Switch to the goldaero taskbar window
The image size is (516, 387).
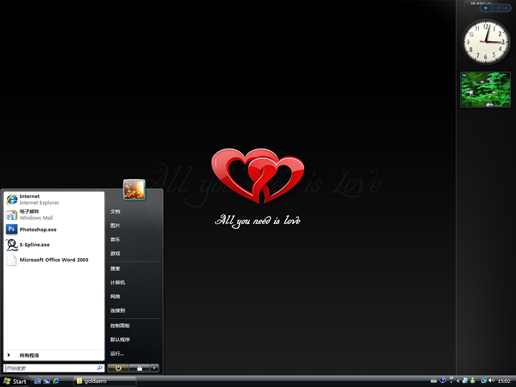click(x=105, y=381)
